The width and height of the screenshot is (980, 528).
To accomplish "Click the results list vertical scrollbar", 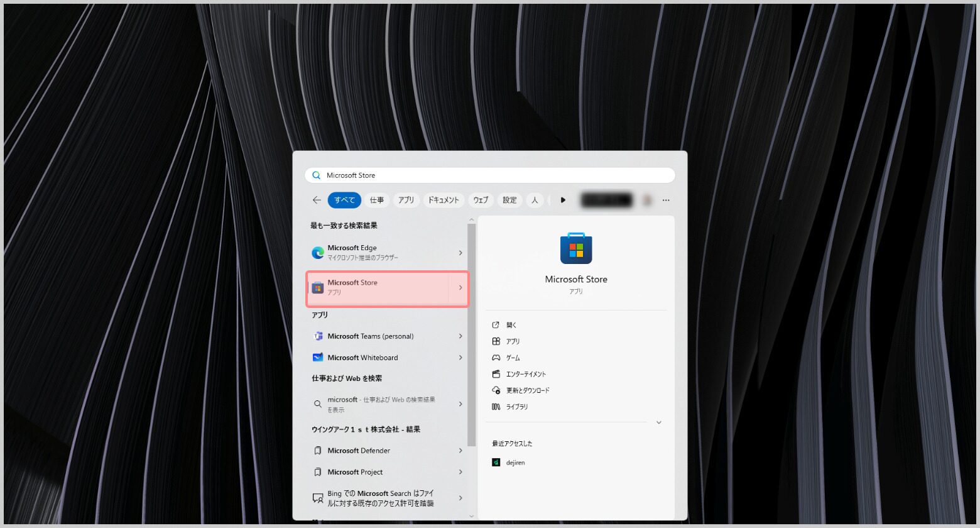I will click(472, 333).
